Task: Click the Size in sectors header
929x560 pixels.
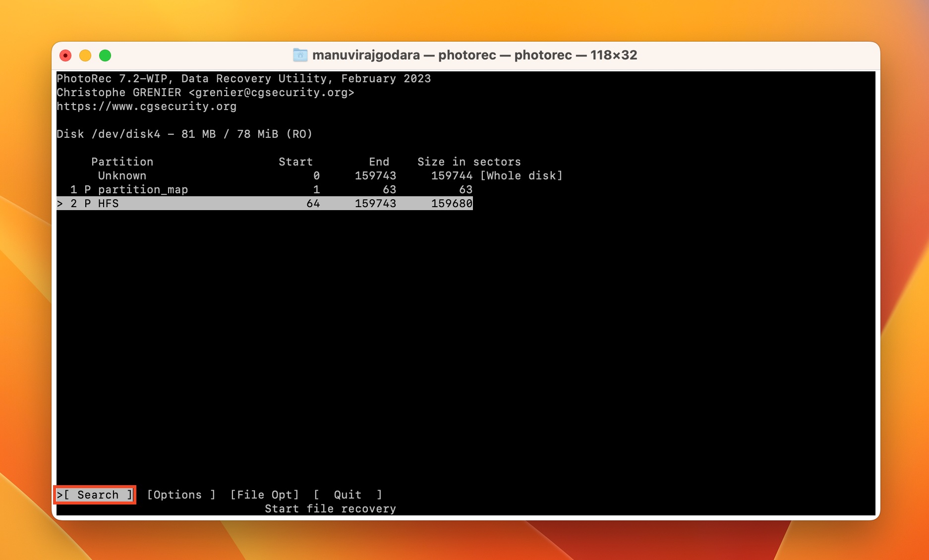Action: click(469, 162)
